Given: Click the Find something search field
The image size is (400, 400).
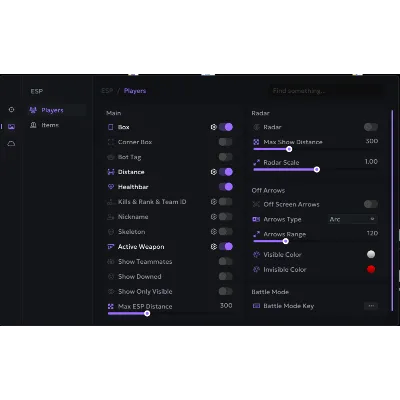Looking at the screenshot, I should point(327,91).
